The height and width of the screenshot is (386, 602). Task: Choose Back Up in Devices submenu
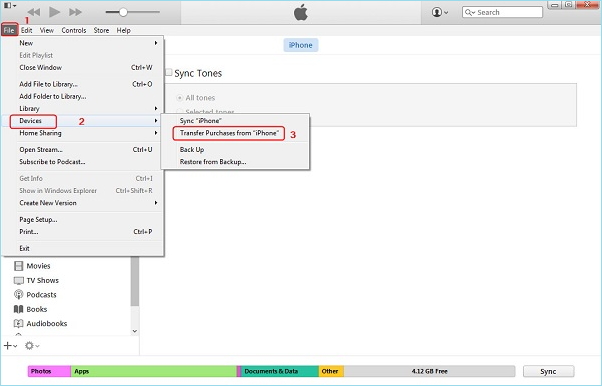pyautogui.click(x=235, y=150)
